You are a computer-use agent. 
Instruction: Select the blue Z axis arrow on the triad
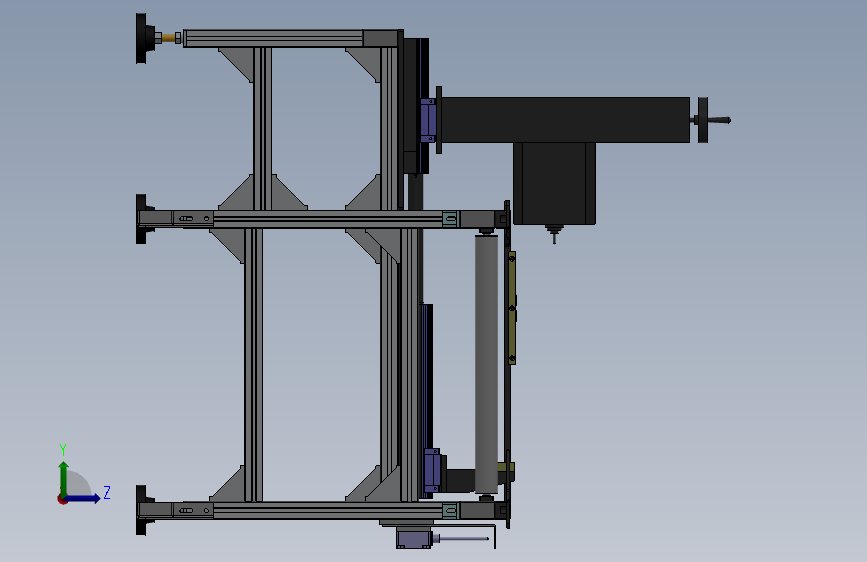click(83, 498)
